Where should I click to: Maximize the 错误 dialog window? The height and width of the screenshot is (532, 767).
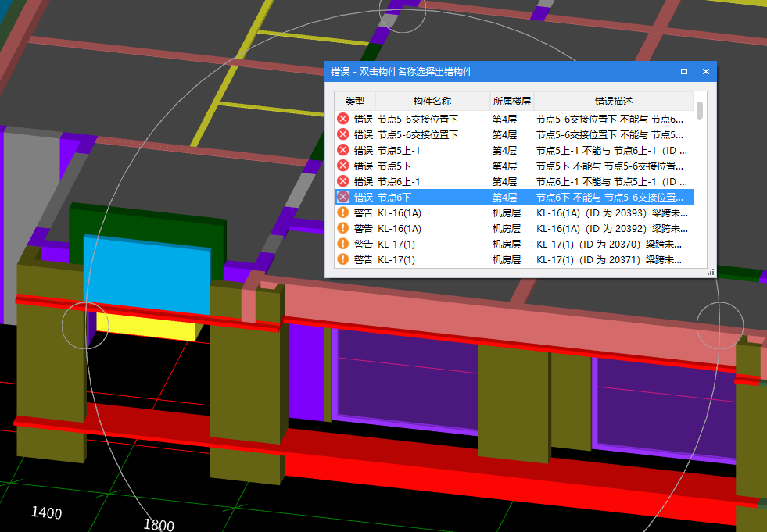tap(684, 71)
